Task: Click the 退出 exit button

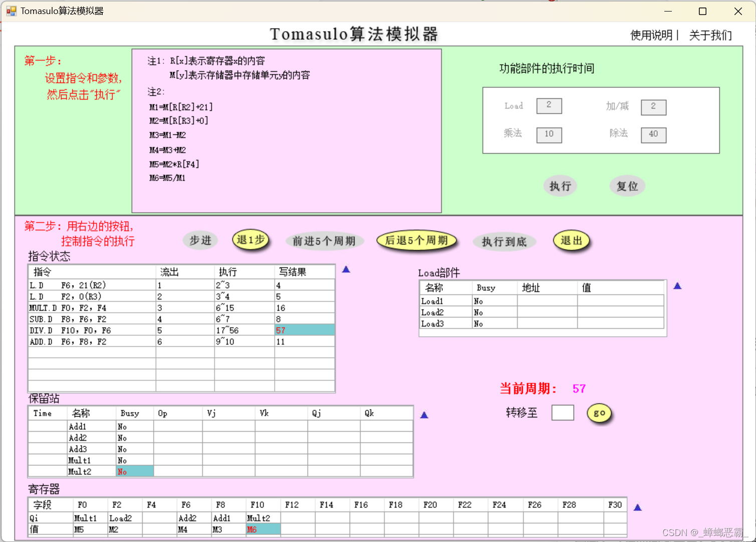Action: point(571,240)
